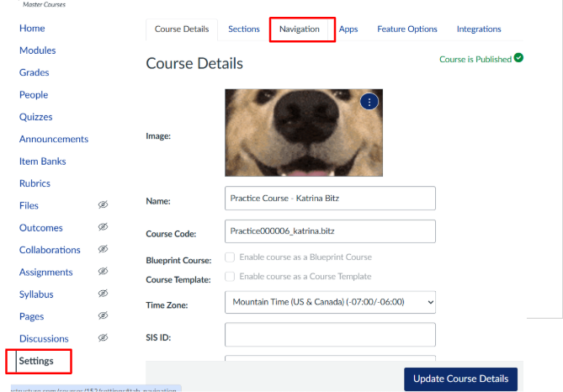The image size is (563, 392).
Task: Enable course as a Blueprint Course
Action: point(230,257)
